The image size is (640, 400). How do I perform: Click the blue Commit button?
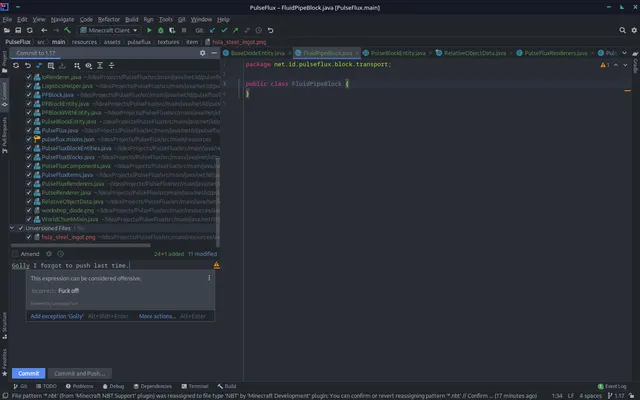[x=28, y=373]
